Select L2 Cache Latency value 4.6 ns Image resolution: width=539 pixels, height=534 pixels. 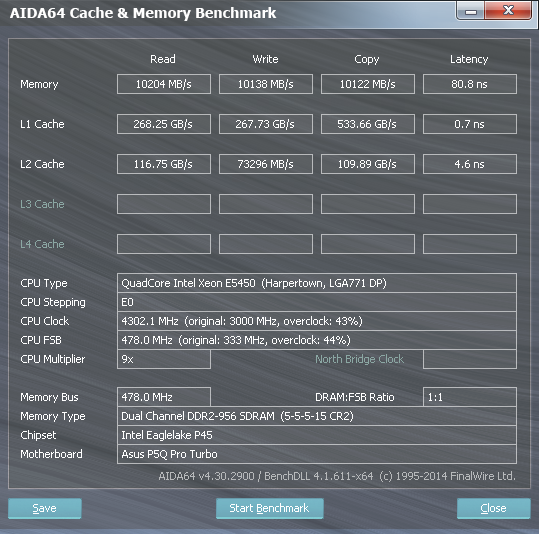(x=470, y=164)
